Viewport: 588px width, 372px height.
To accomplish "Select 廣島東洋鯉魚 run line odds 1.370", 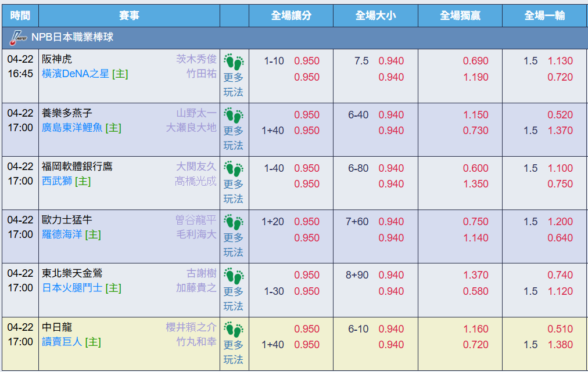I will coord(560,131).
